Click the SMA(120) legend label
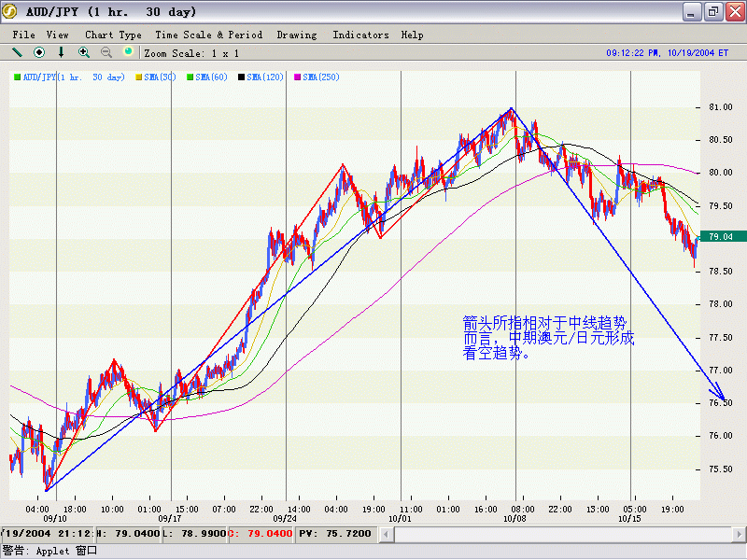Image resolution: width=747 pixels, height=560 pixels. [265, 77]
